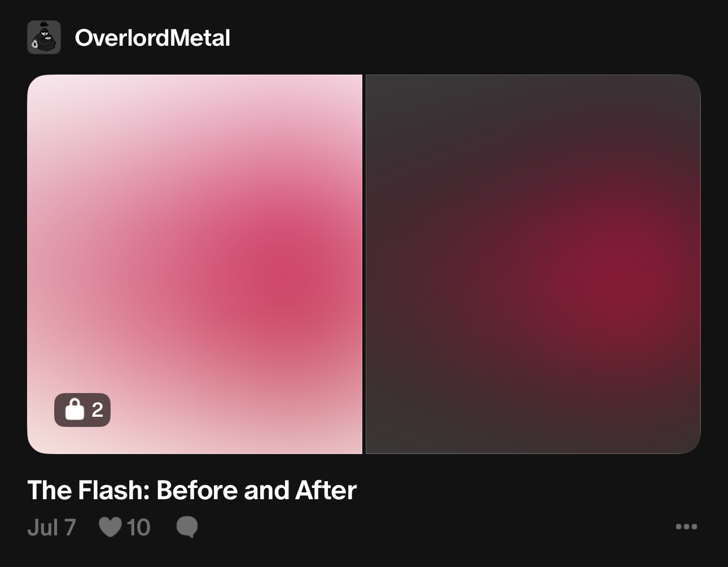Screen dimensions: 728x567
Task: Open the left blurred pink locked image
Action: click(195, 264)
